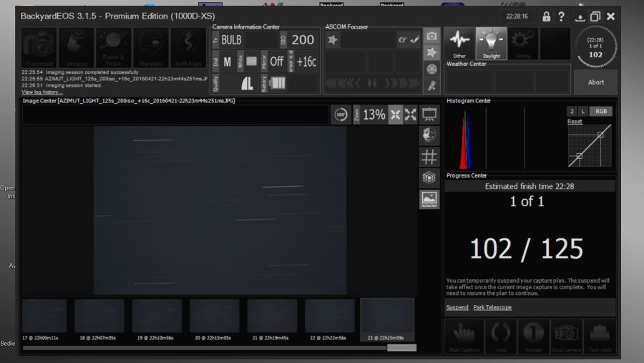Click the theater masks icon
644x363 pixels.
click(x=429, y=135)
